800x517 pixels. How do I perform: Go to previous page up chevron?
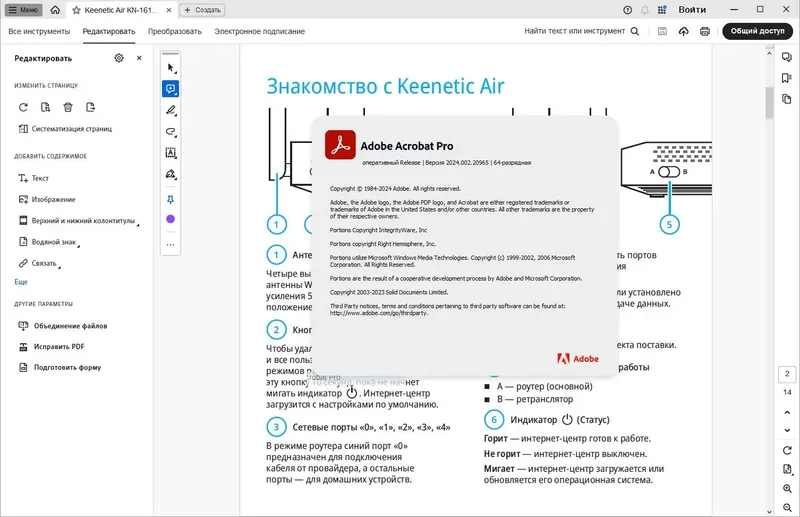(x=787, y=412)
